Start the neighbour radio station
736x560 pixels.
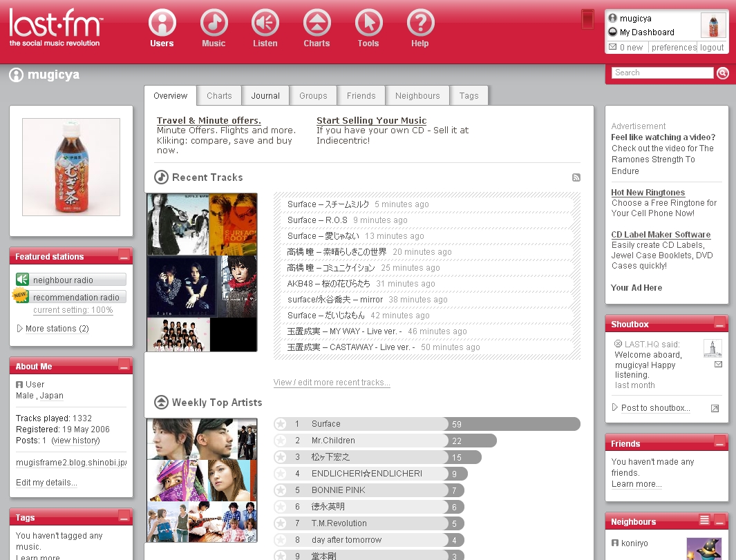71,280
